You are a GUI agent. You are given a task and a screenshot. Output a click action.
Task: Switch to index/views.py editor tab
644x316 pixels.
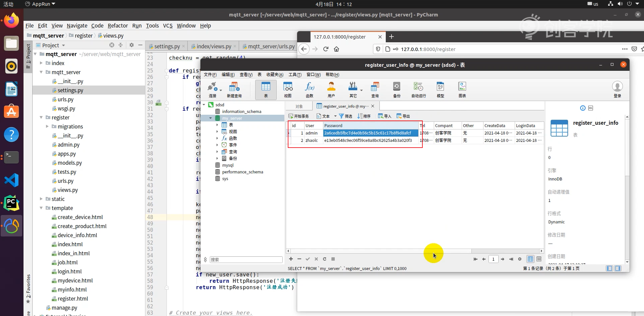[x=214, y=46]
